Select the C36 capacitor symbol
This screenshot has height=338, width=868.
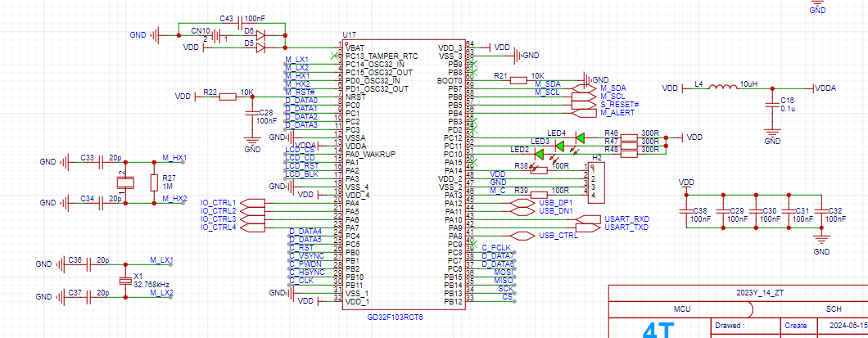tap(90, 264)
